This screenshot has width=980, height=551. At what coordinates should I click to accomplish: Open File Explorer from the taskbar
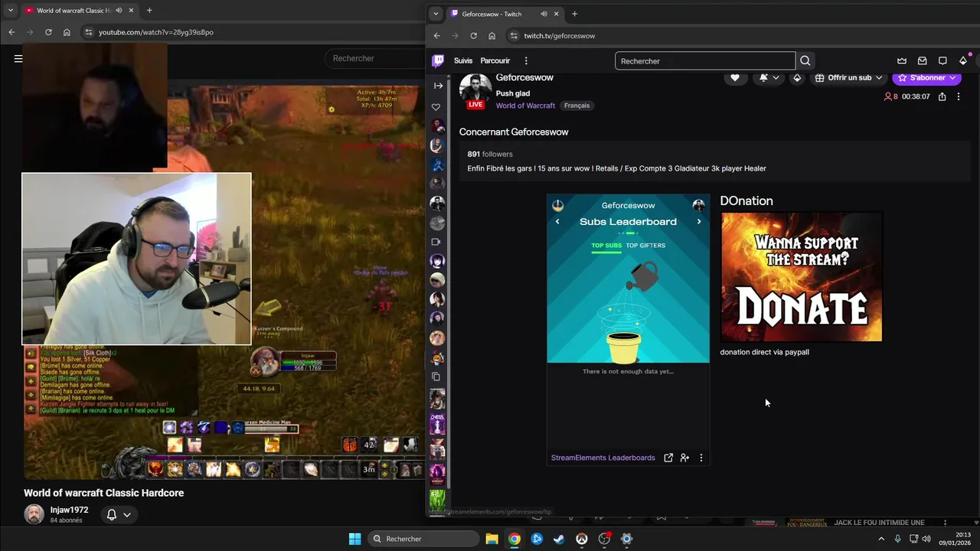492,539
